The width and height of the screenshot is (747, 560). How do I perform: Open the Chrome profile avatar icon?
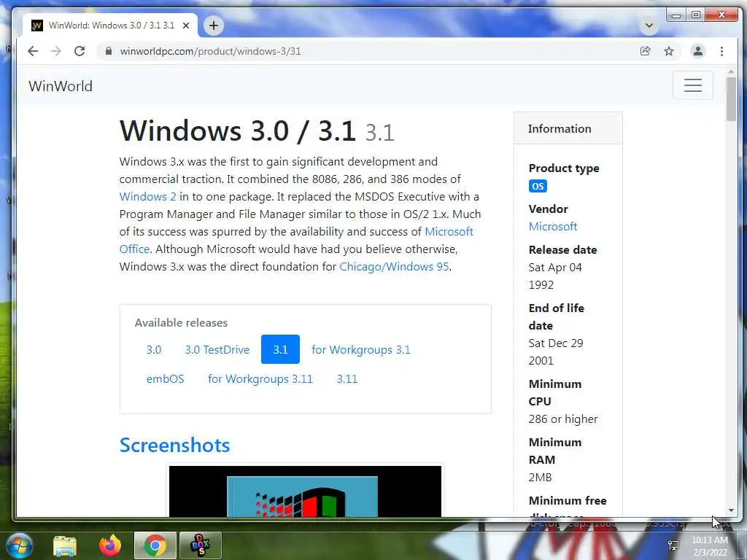698,51
